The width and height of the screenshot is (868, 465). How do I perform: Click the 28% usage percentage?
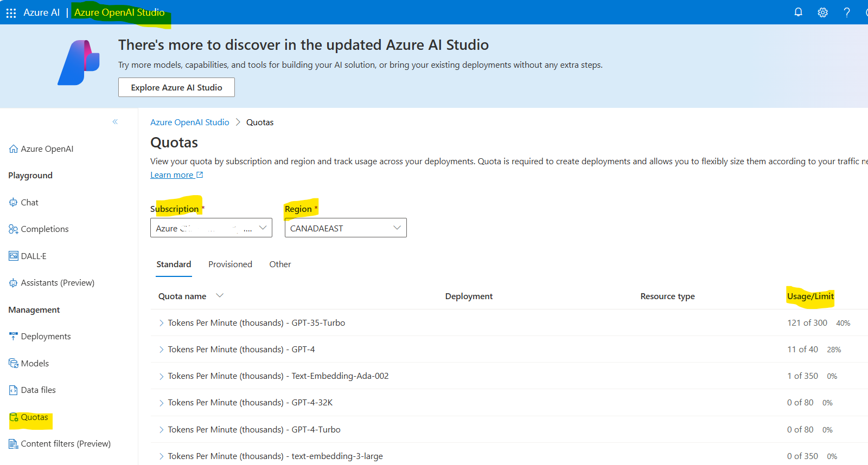(834, 350)
